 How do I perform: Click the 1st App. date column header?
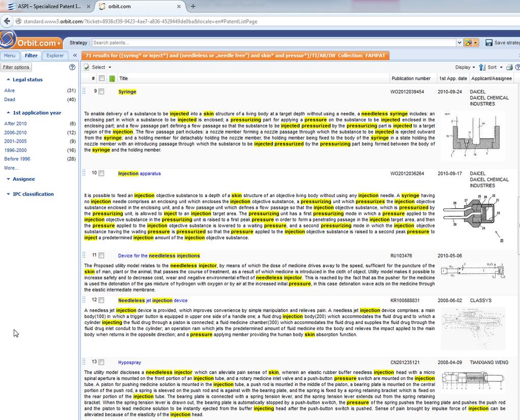453,79
